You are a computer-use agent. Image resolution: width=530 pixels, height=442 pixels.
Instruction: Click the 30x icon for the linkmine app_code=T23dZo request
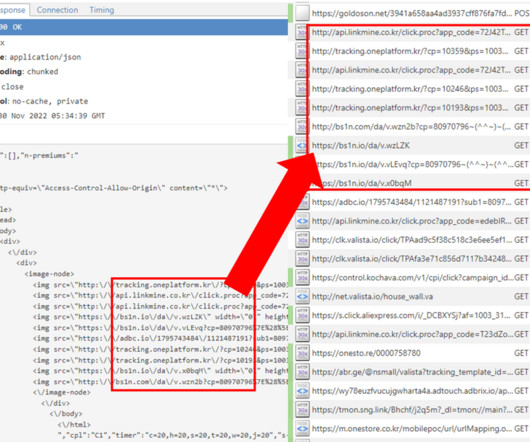pyautogui.click(x=302, y=334)
